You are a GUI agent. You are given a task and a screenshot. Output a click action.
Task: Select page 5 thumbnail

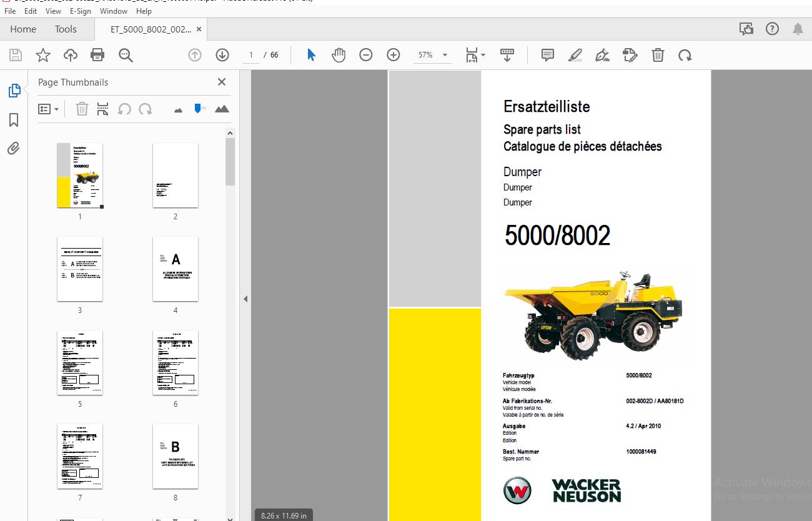80,363
